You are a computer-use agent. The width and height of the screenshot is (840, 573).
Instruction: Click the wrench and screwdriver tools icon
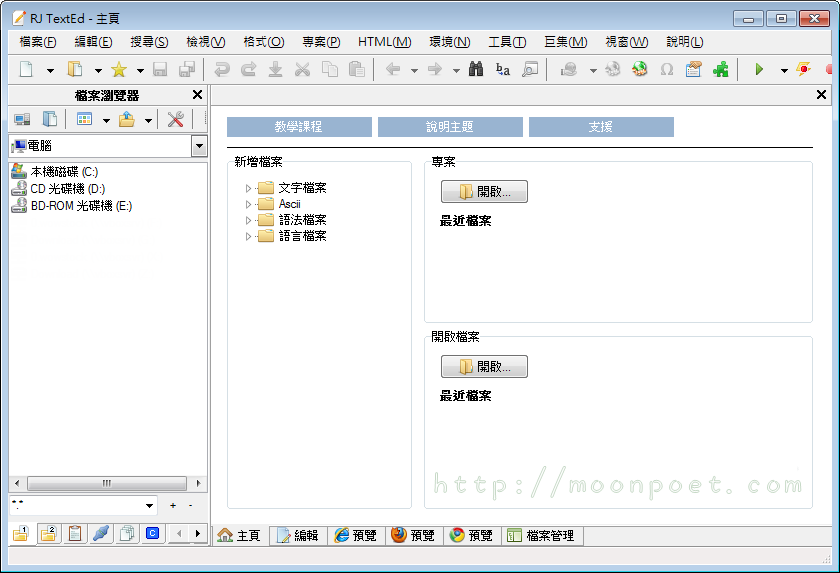176,120
